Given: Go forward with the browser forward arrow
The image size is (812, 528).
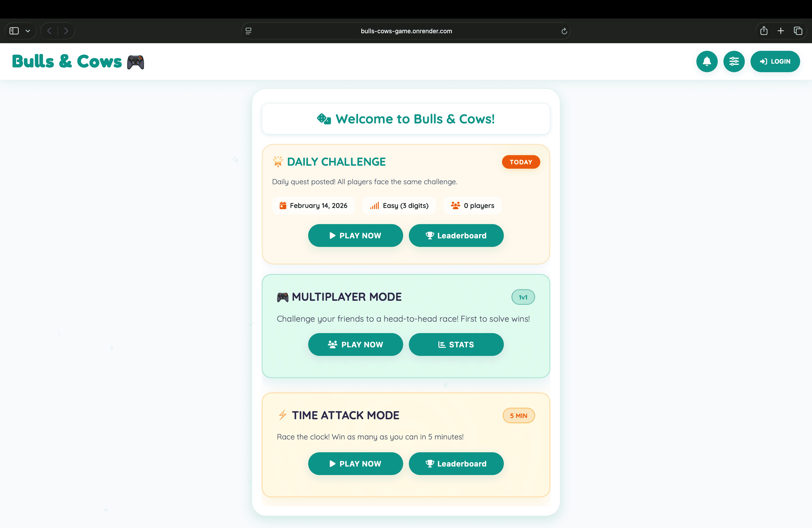Looking at the screenshot, I should pyautogui.click(x=66, y=31).
